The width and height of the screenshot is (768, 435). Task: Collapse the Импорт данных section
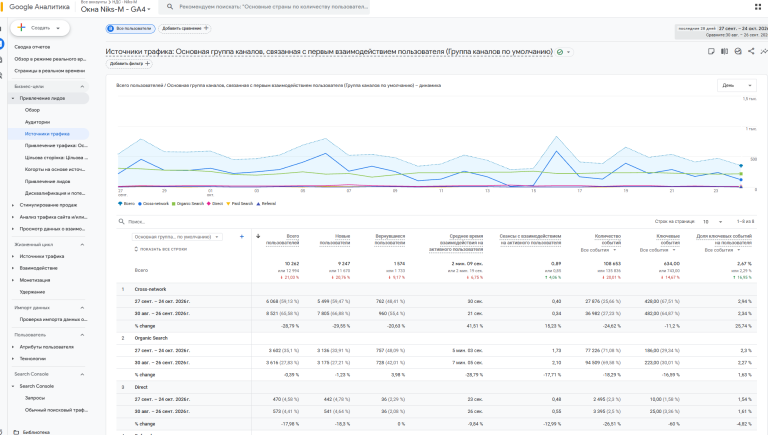point(82,308)
